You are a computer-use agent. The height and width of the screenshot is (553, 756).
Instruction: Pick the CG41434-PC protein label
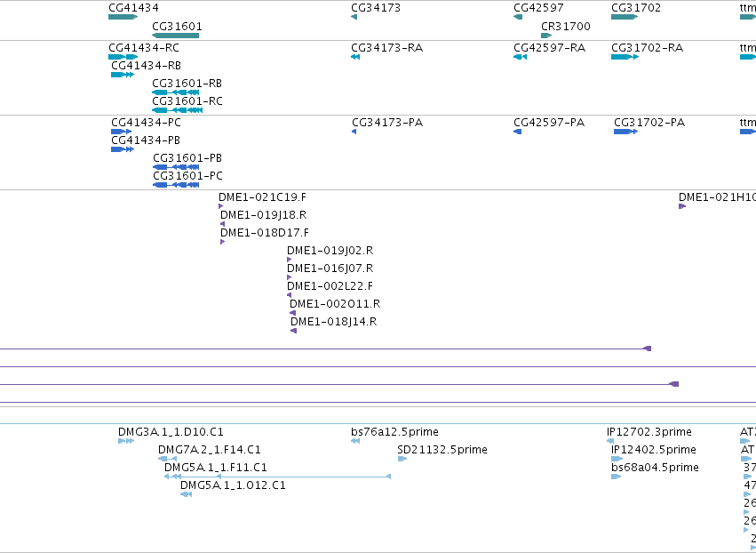pyautogui.click(x=146, y=123)
